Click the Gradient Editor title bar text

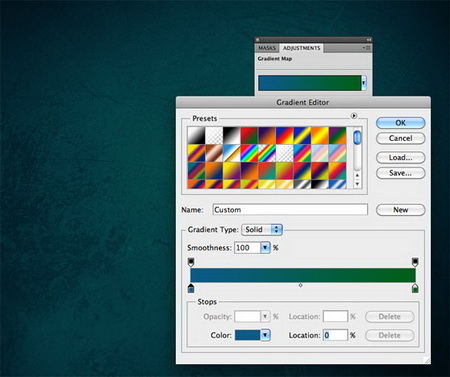[303, 102]
